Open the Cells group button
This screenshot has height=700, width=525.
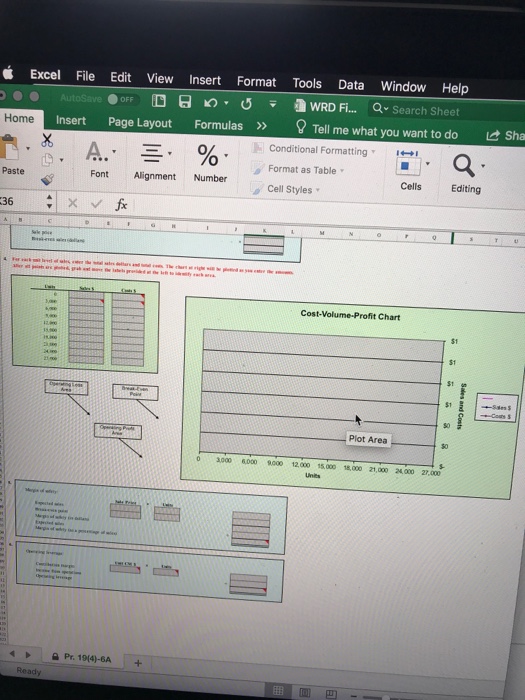tap(410, 171)
